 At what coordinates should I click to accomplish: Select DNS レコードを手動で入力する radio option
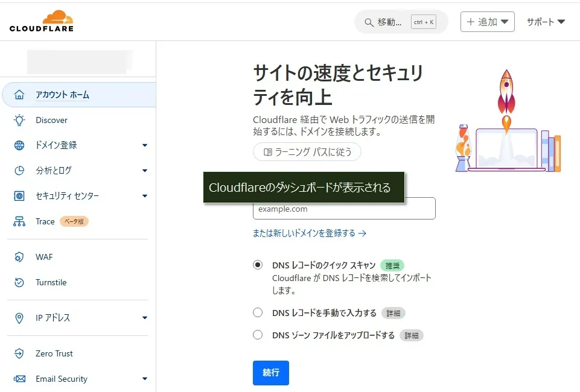coord(258,312)
